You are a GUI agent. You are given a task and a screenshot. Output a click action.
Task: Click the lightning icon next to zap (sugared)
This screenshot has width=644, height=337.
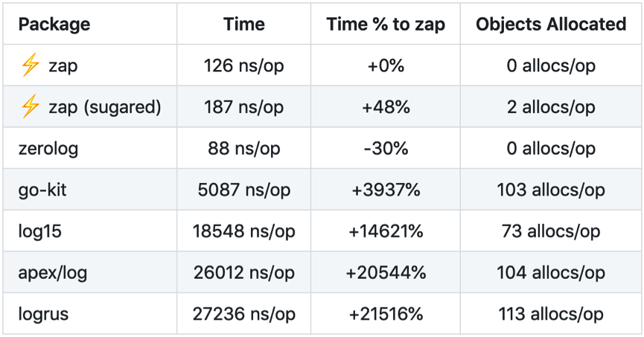click(30, 107)
